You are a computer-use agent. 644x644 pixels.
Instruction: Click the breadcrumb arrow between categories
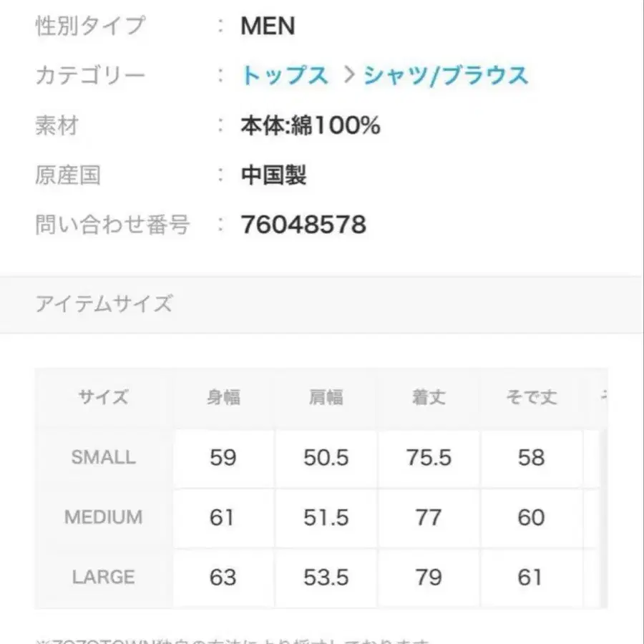tap(348, 75)
